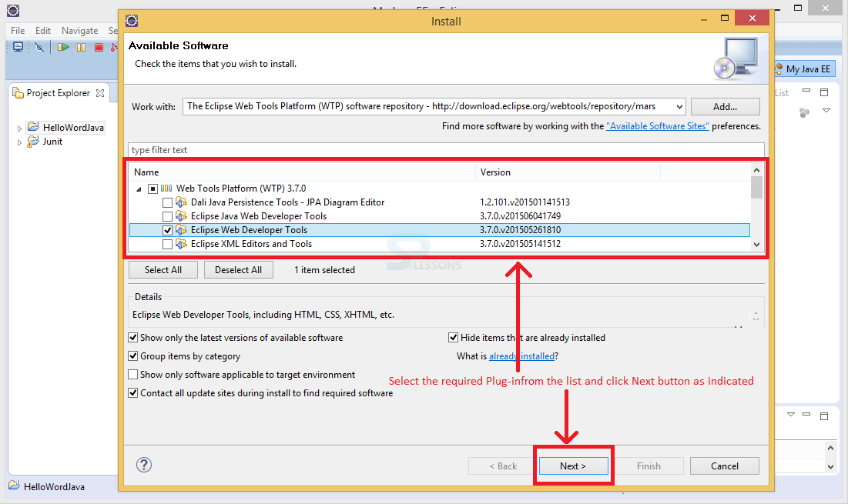The image size is (848, 504).
Task: Toggle Hide items that are already installed checkbox
Action: (x=453, y=338)
